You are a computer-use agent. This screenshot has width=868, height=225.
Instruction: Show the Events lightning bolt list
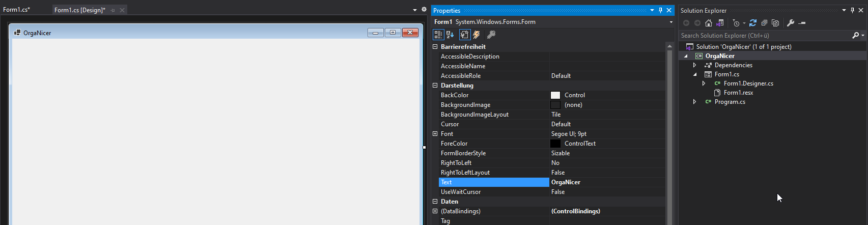tap(477, 35)
